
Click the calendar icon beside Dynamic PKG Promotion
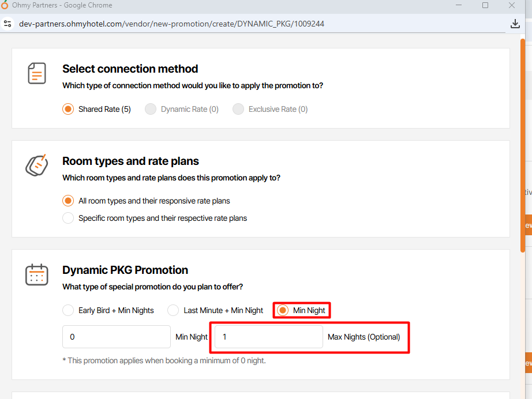(37, 274)
